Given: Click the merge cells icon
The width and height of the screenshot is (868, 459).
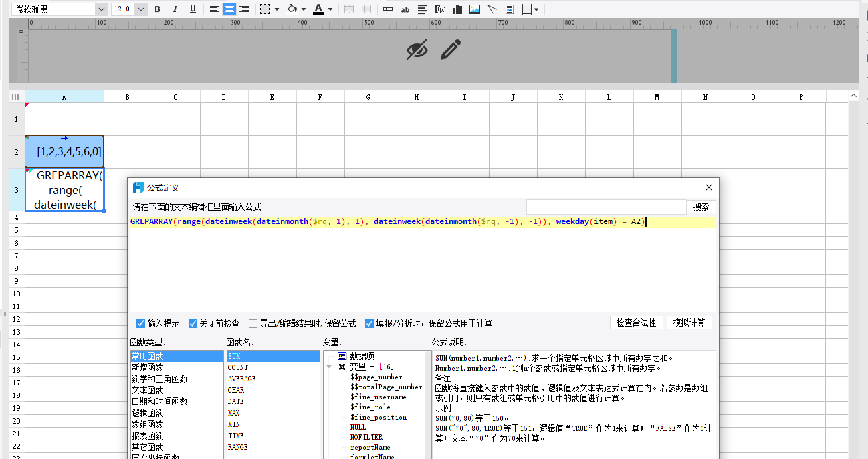Looking at the screenshot, I should tap(349, 9).
